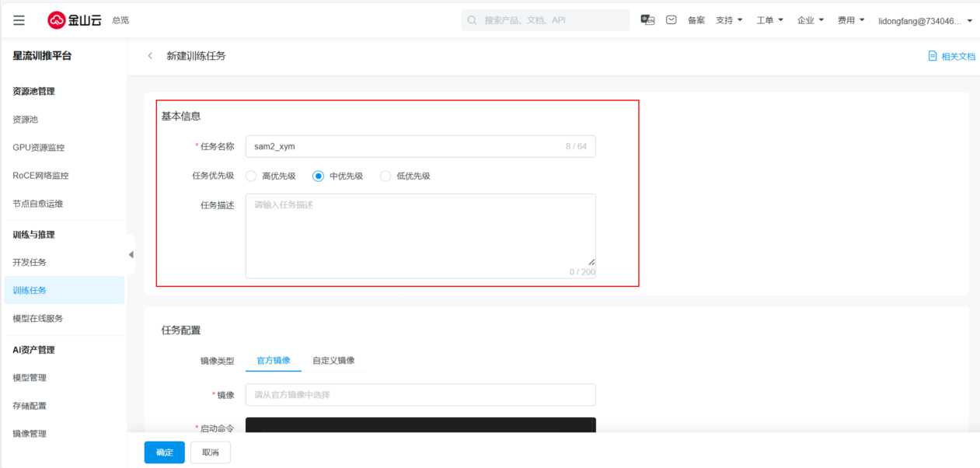
Task: Click the 任务名称 input field
Action: pyautogui.click(x=404, y=146)
